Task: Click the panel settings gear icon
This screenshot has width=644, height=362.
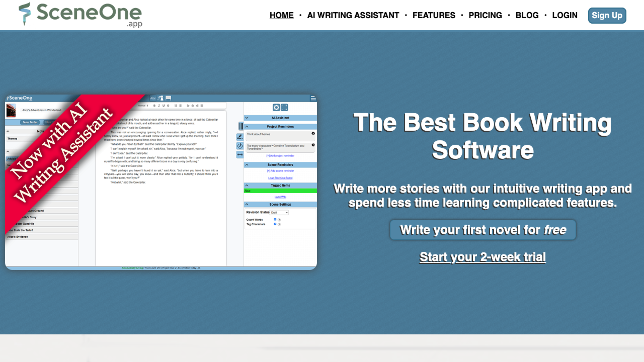Action: pos(276,107)
